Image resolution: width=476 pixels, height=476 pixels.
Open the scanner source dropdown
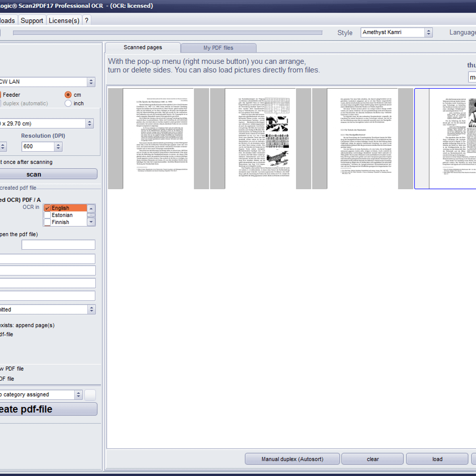tap(91, 82)
